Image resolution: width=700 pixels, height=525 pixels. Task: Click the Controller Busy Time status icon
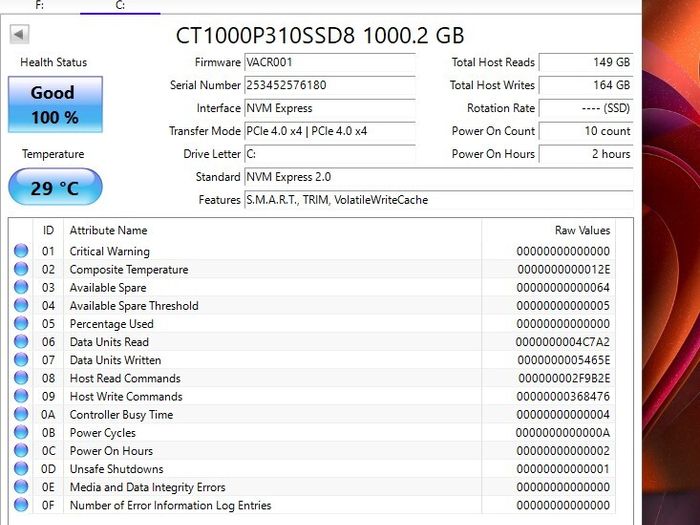click(x=21, y=414)
